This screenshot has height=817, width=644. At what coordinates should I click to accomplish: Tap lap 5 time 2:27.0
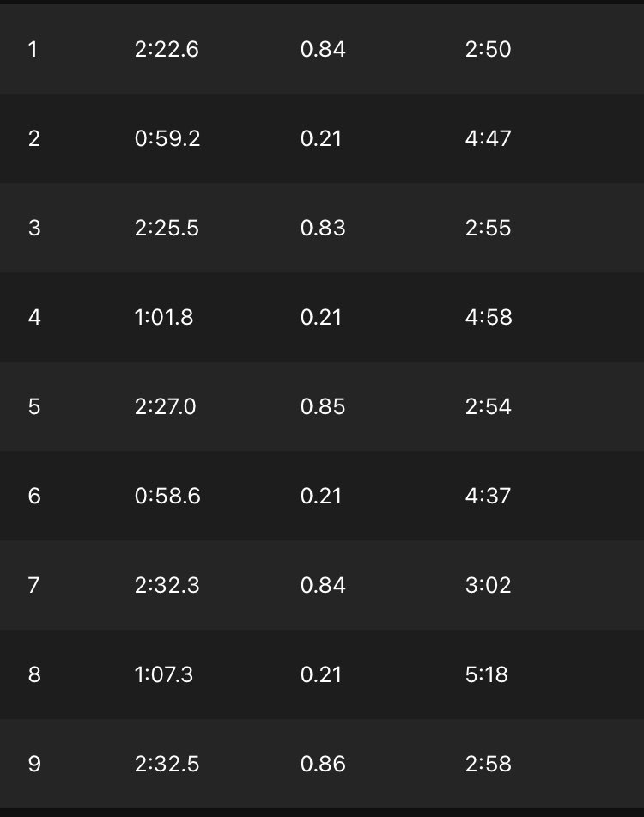[166, 406]
